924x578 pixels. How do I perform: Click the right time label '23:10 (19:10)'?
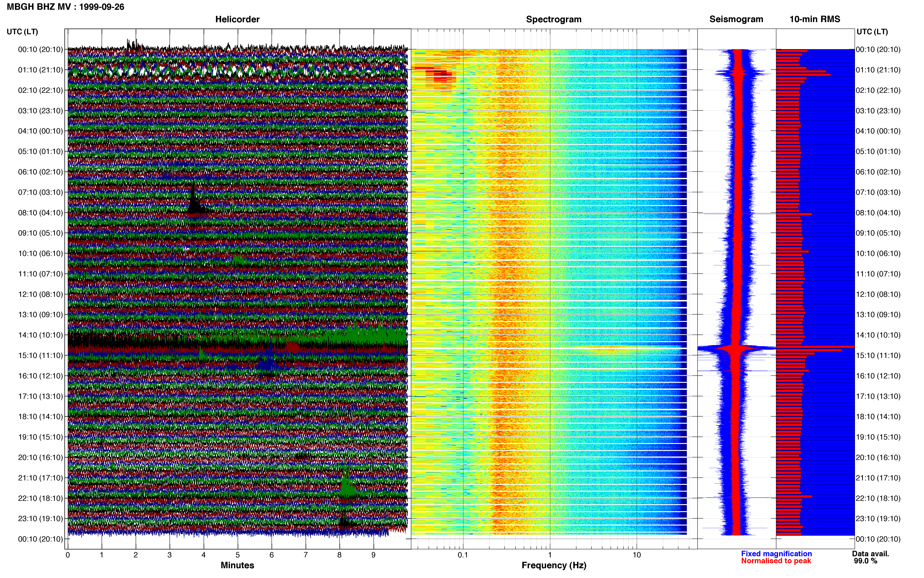click(x=878, y=519)
